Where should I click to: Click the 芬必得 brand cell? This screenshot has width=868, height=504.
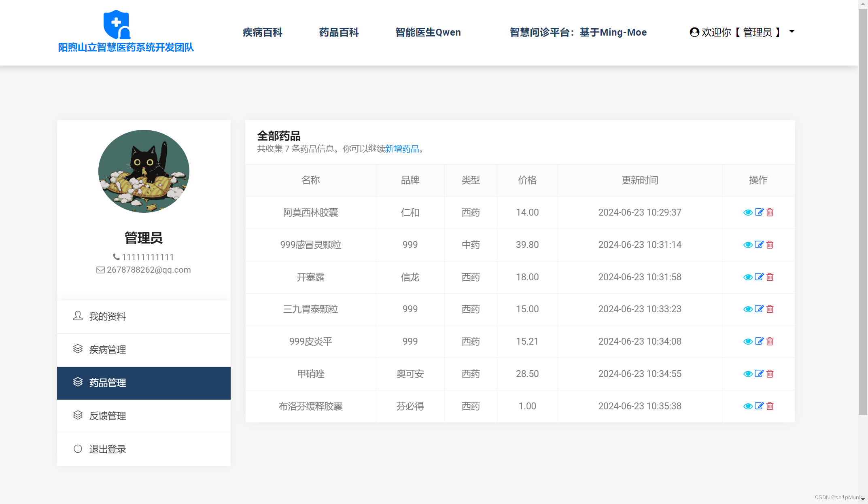click(410, 407)
